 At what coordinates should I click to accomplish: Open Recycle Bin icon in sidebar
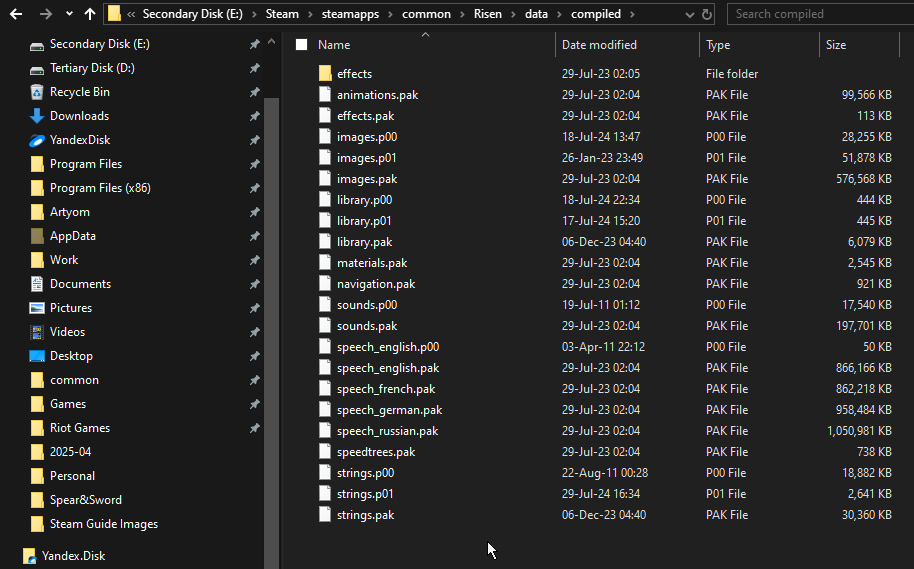(x=37, y=92)
